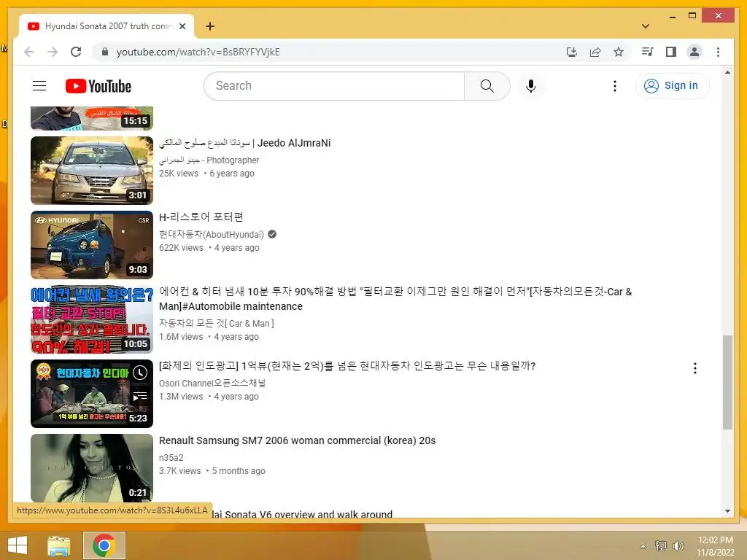The image size is (747, 560).
Task: Click page scrollbar down arrow
Action: coord(727,511)
